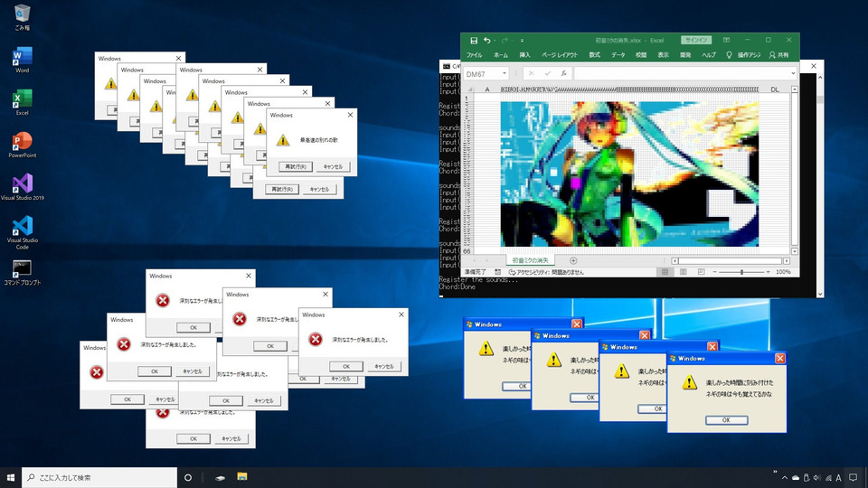The image size is (868, 488).
Task: Click キャンセル in the 最高速の別れの歌 warning dialog
Action: [333, 166]
